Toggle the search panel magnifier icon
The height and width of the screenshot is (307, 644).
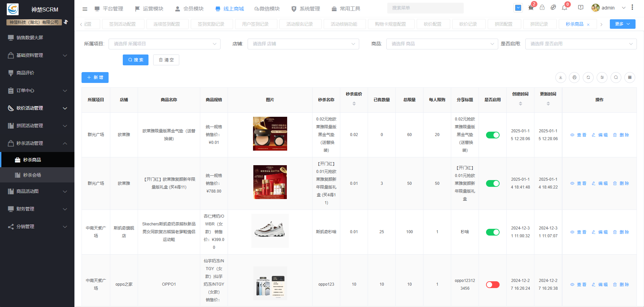click(x=616, y=78)
